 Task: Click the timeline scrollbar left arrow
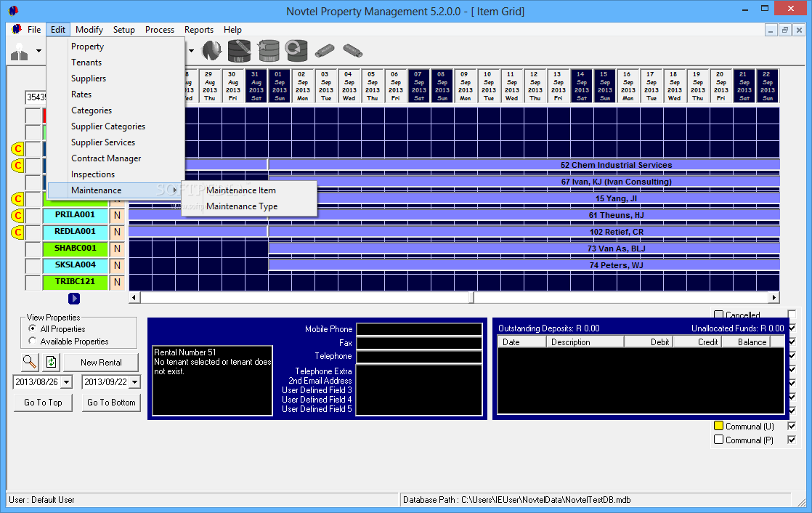134,297
